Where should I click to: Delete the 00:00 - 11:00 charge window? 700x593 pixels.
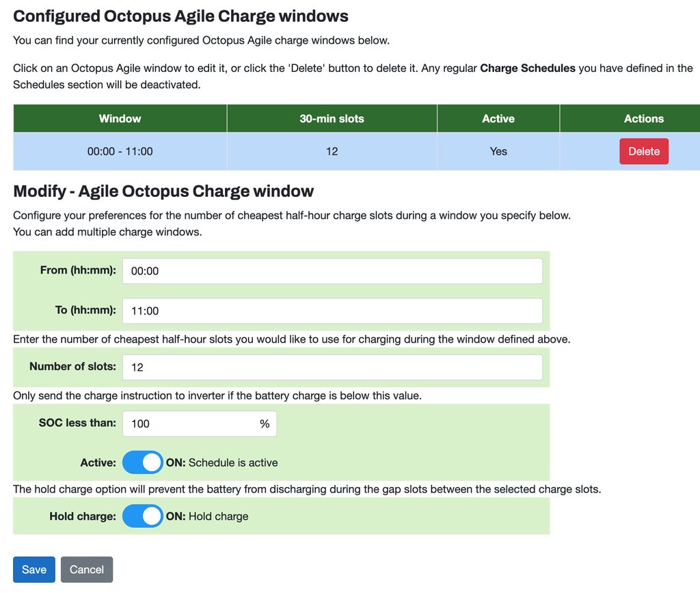coord(643,151)
